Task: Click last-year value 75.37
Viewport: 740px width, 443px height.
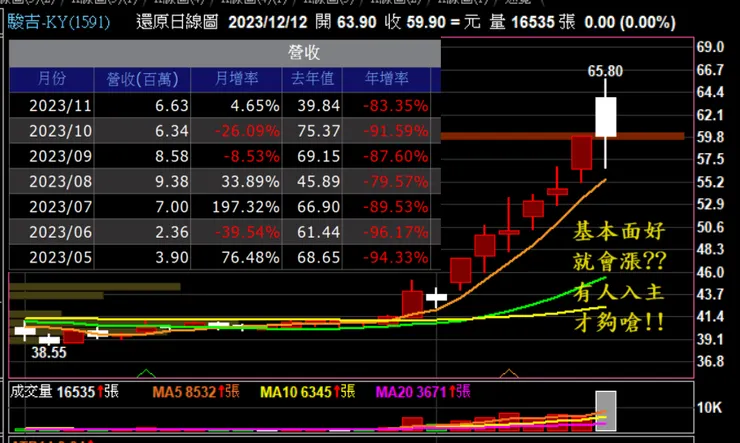Action: (x=319, y=131)
